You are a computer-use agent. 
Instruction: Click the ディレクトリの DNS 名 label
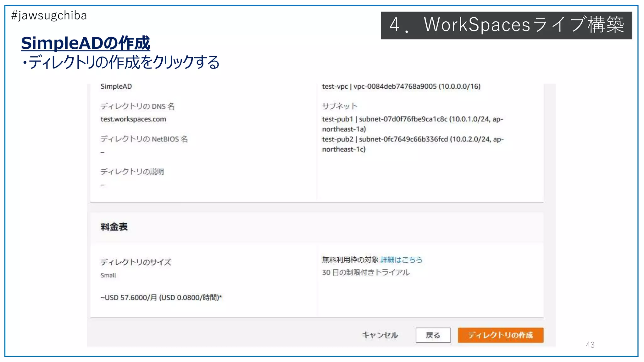pyautogui.click(x=137, y=106)
